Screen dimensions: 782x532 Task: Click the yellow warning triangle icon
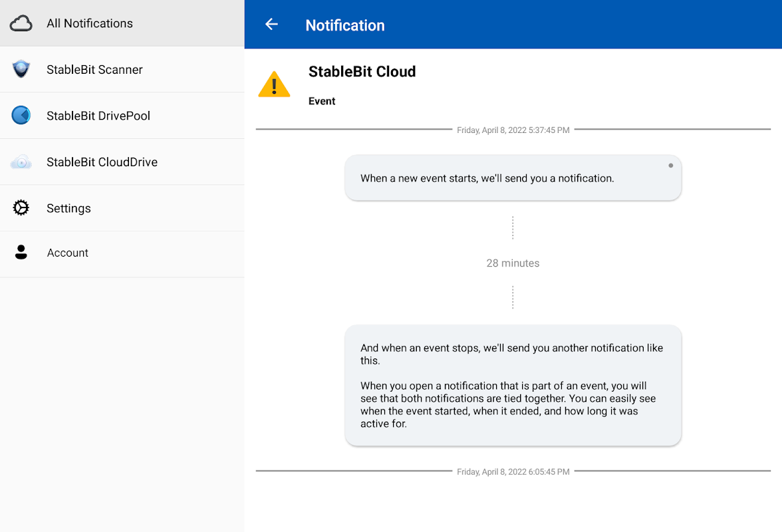pos(274,85)
